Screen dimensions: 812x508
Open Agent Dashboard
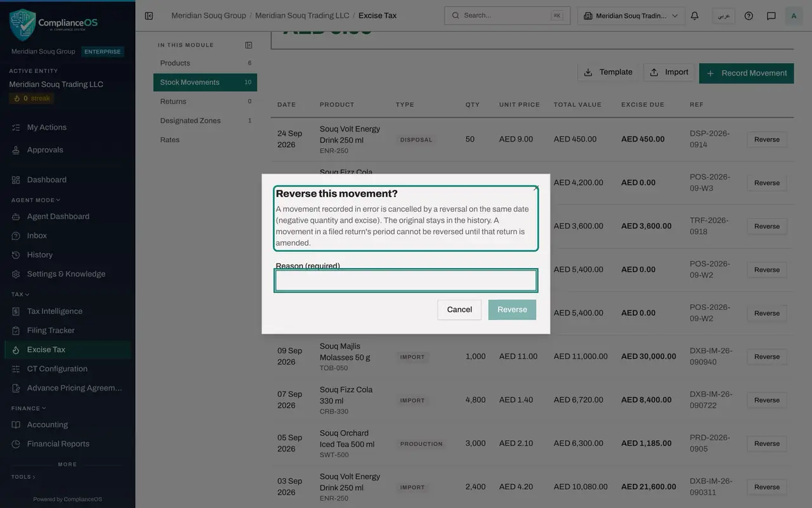coord(68,217)
